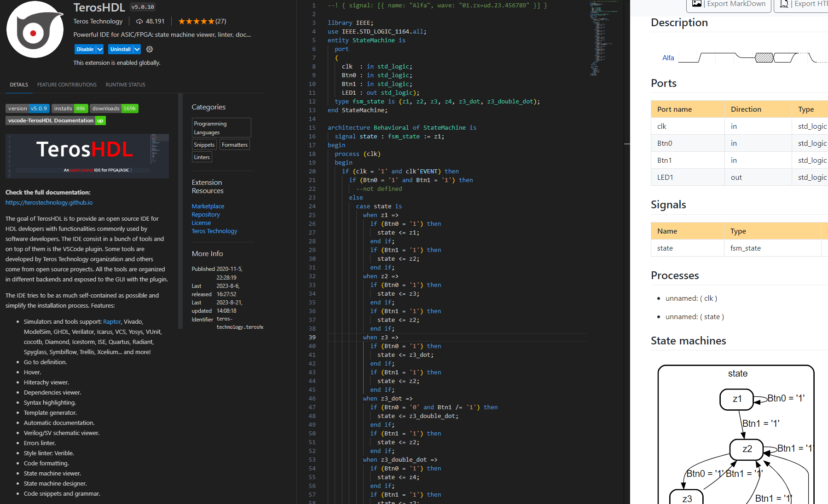Open the Uninstall dropdown arrow
The width and height of the screenshot is (828, 504).
coord(137,49)
